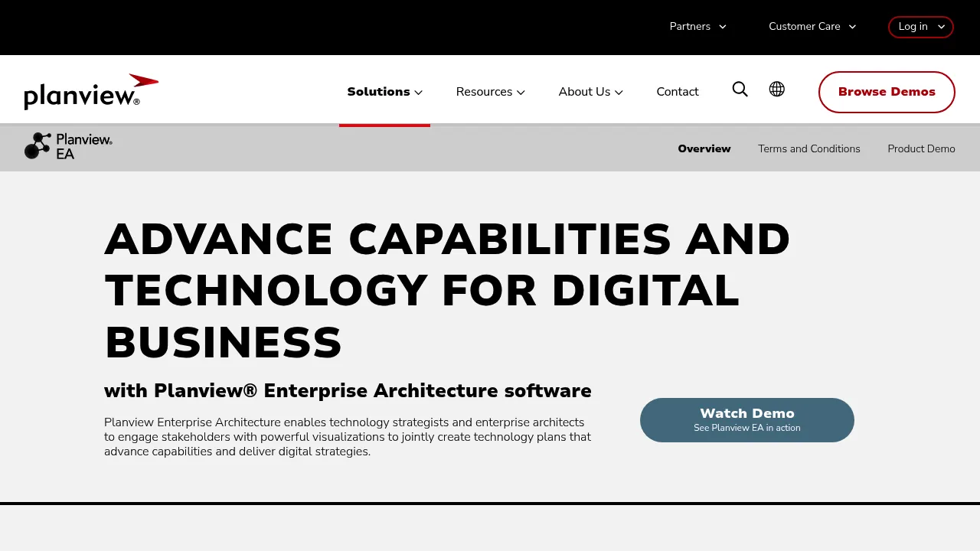Open the Resources menu
This screenshot has height=551, width=980.
[490, 92]
